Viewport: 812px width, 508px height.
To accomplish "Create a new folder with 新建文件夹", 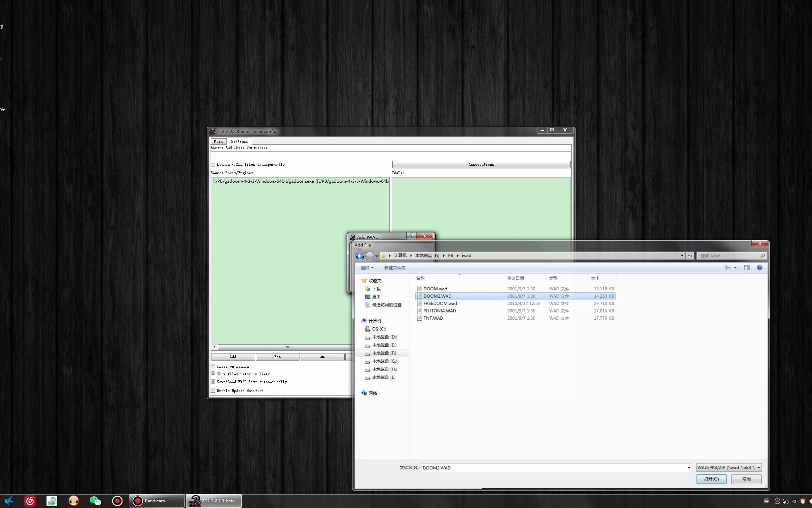I will click(395, 268).
